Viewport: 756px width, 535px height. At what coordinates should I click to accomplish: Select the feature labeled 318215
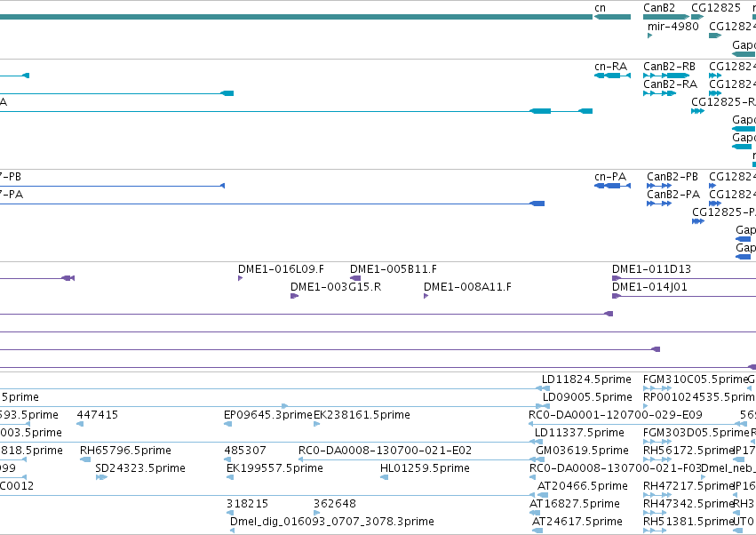tap(230, 514)
